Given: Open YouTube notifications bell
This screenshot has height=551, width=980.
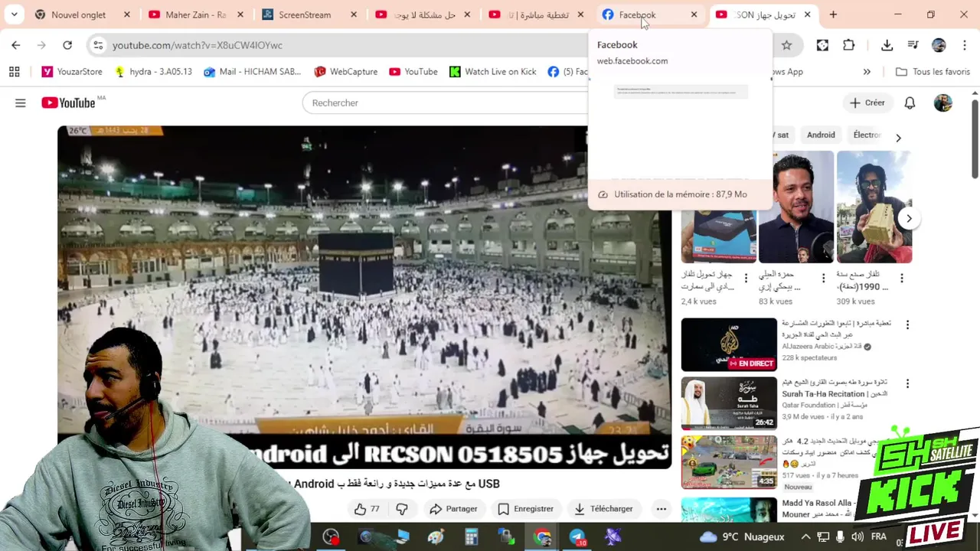Looking at the screenshot, I should [x=910, y=103].
